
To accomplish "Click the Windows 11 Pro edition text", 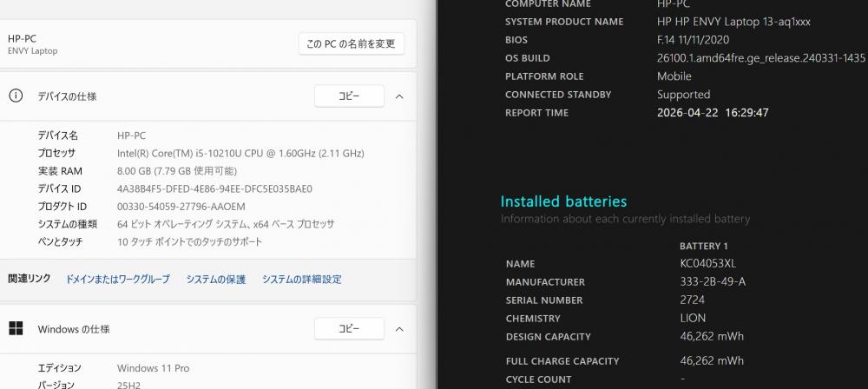I will (x=153, y=368).
